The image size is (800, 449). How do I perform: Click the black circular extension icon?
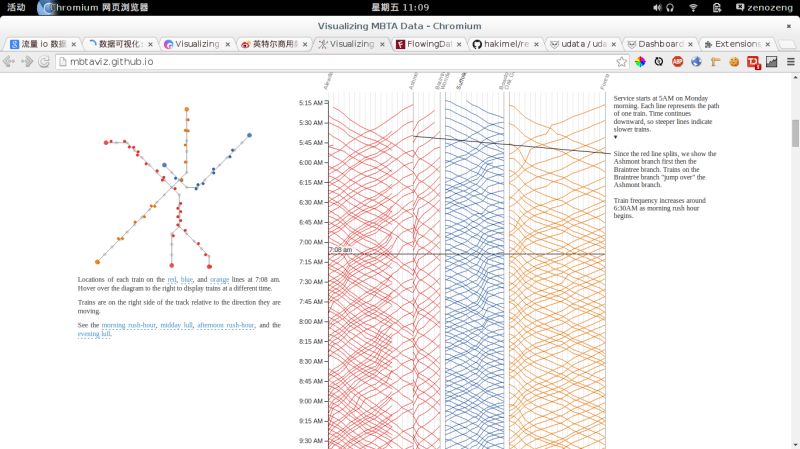click(659, 62)
